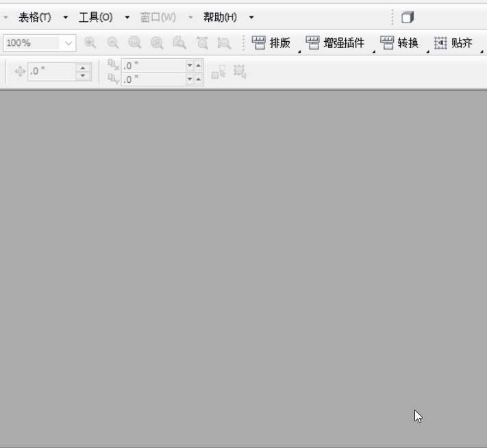Viewport: 487px width, 448px height.
Task: Select the zoom to selected objects icon
Action: click(135, 43)
